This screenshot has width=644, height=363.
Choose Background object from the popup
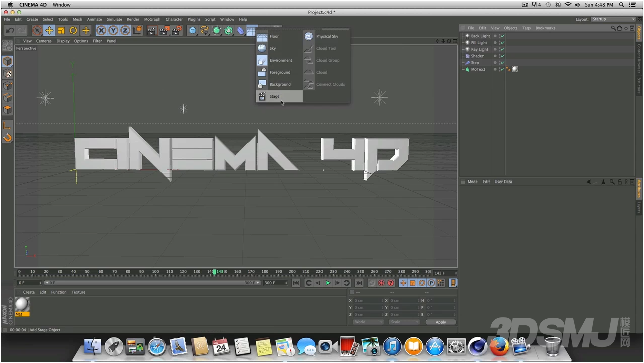[x=279, y=84]
